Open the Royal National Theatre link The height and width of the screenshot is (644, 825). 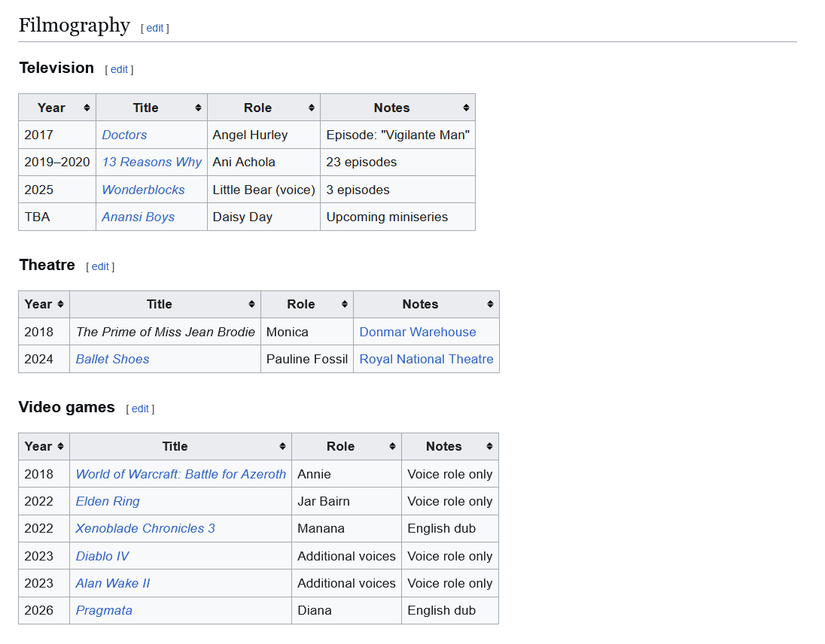pyautogui.click(x=426, y=359)
